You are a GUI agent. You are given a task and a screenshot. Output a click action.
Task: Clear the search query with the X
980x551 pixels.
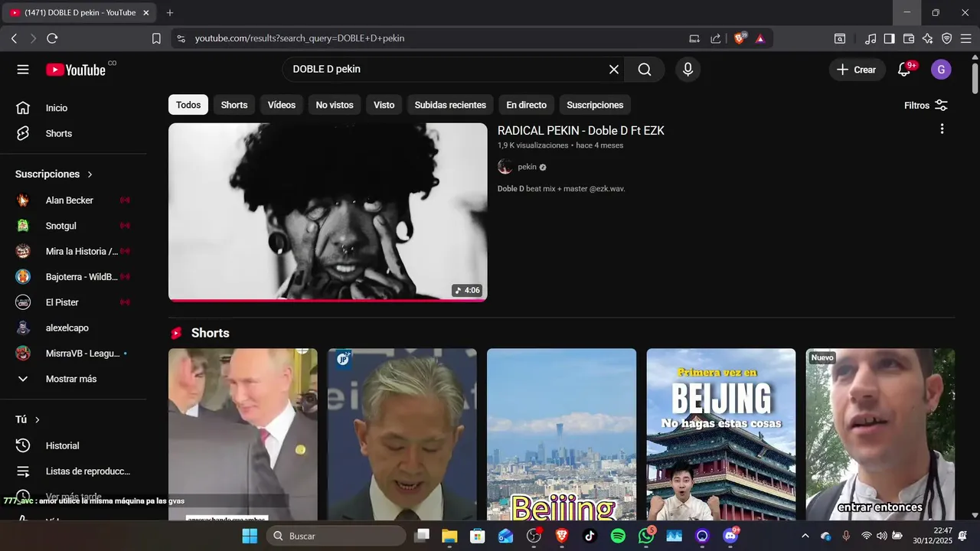click(x=614, y=70)
